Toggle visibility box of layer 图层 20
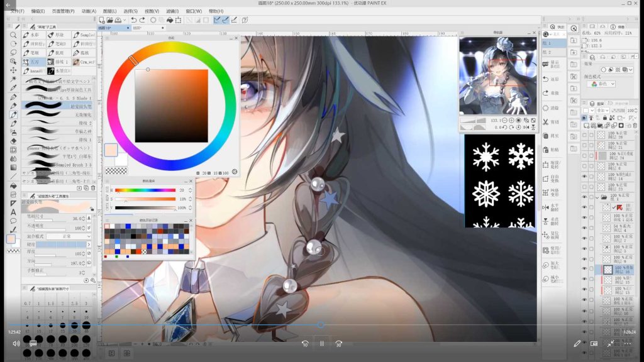The width and height of the screenshot is (644, 362). coord(584,135)
